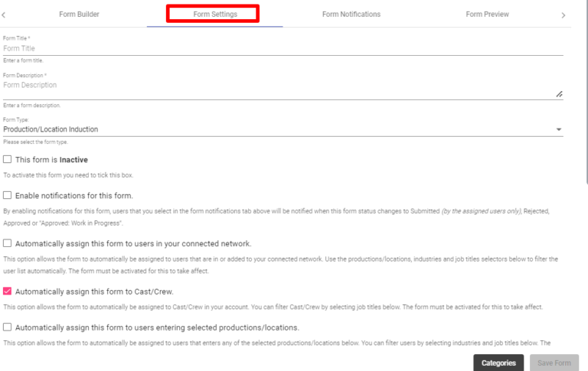Screen dimensions: 588x371
Task: Open the Form Notifications tab
Action: pyautogui.click(x=351, y=15)
